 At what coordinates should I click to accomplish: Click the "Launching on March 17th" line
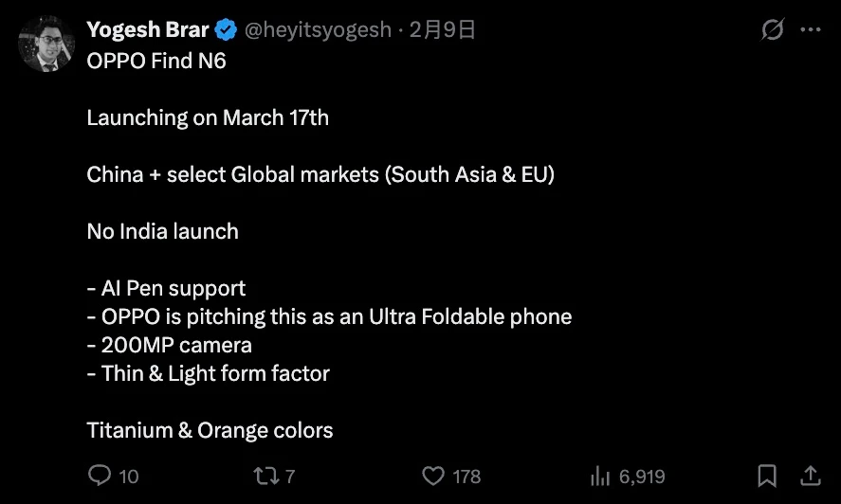(x=208, y=118)
